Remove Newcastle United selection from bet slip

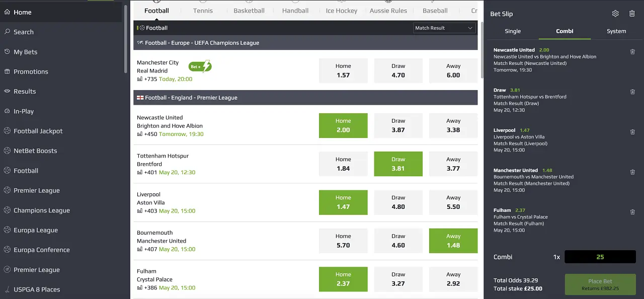632,51
